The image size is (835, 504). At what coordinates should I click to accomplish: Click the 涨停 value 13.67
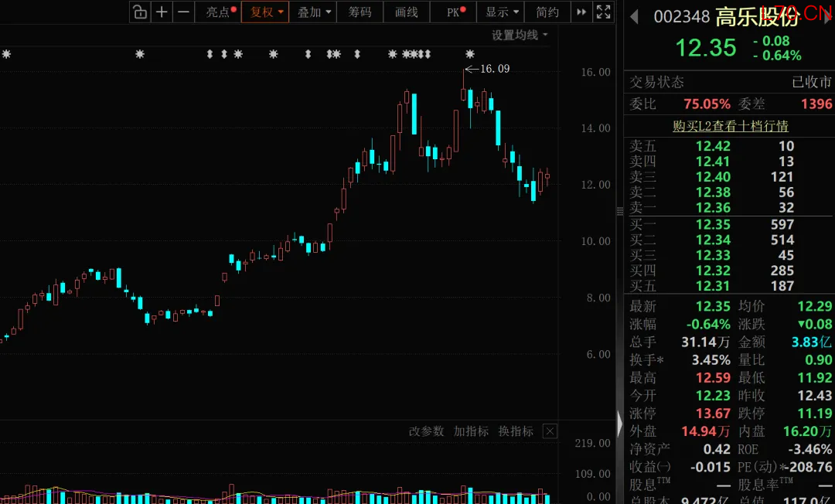click(x=713, y=414)
